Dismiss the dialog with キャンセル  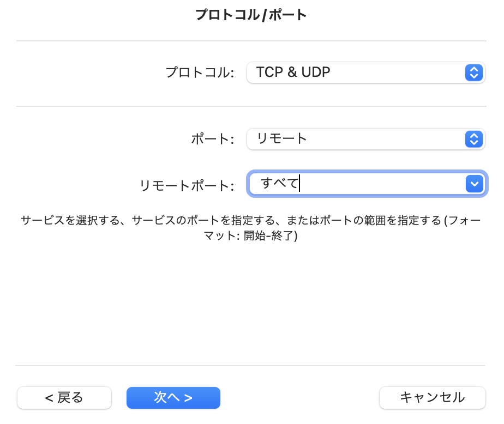tap(433, 398)
